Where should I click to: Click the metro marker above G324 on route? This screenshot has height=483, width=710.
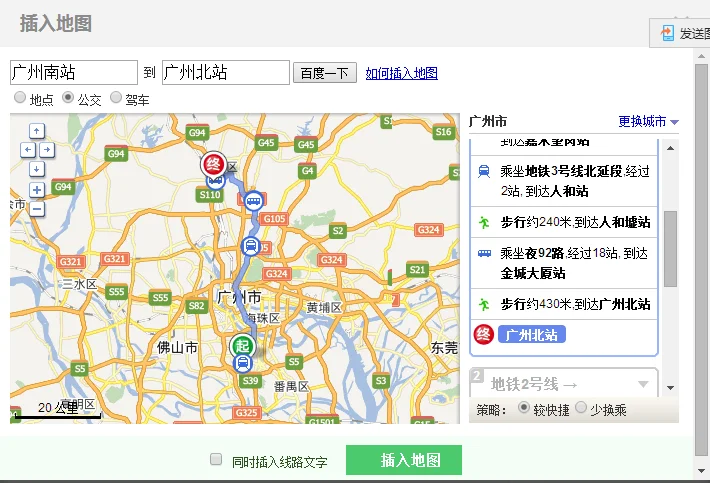(x=251, y=246)
